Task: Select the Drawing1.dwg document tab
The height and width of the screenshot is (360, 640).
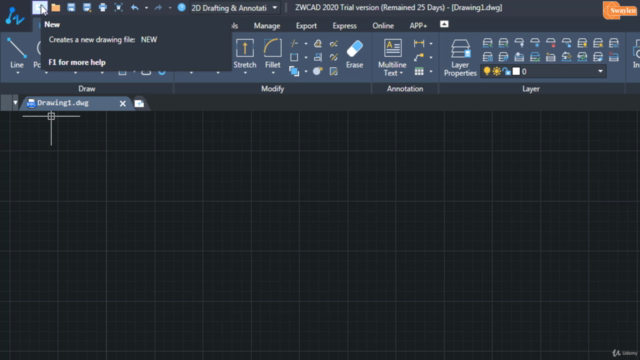Action: click(77, 103)
